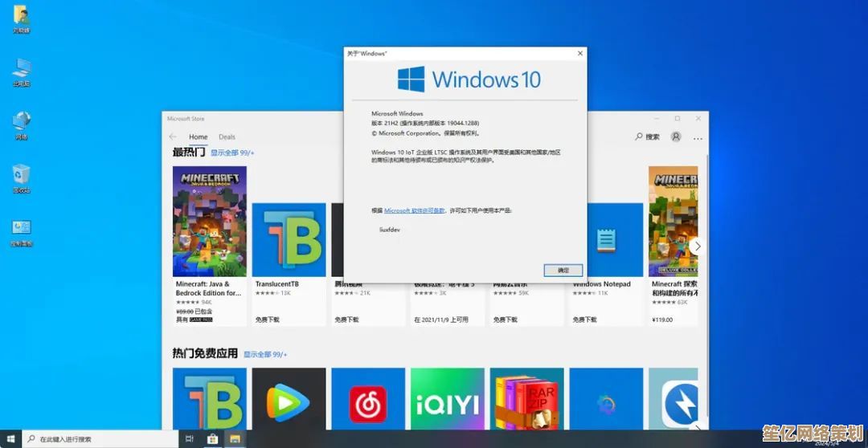Open the Store account profile icon

coord(676,136)
